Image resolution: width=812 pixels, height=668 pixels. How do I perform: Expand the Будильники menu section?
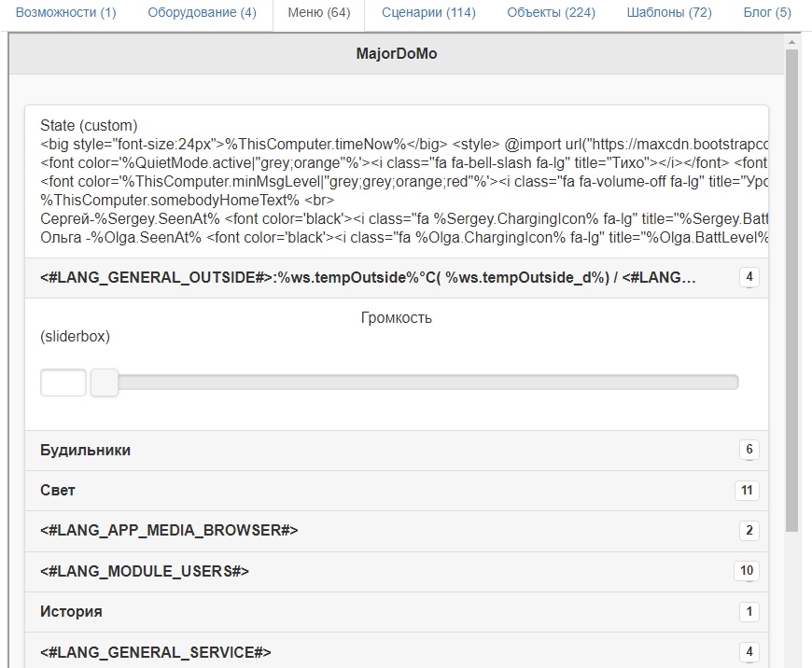click(x=86, y=450)
